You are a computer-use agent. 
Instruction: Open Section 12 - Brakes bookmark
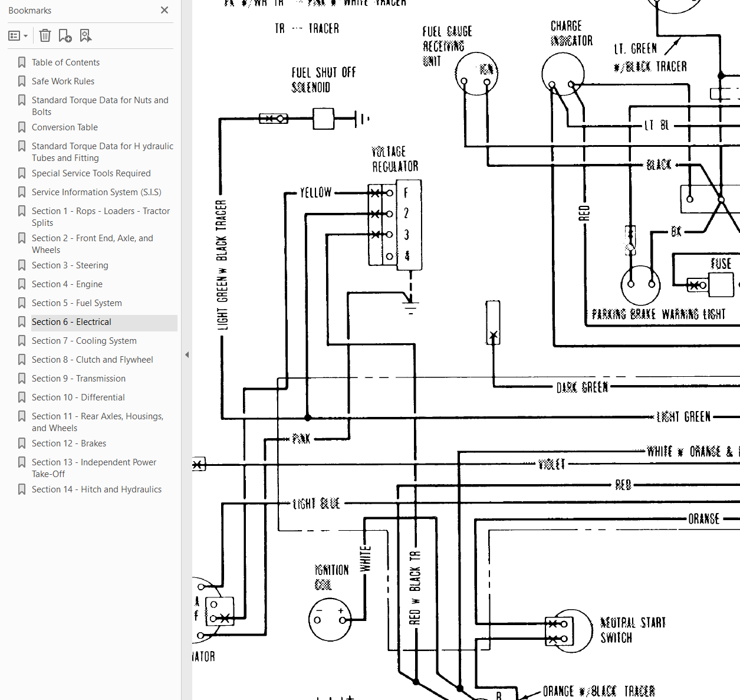[x=69, y=443]
